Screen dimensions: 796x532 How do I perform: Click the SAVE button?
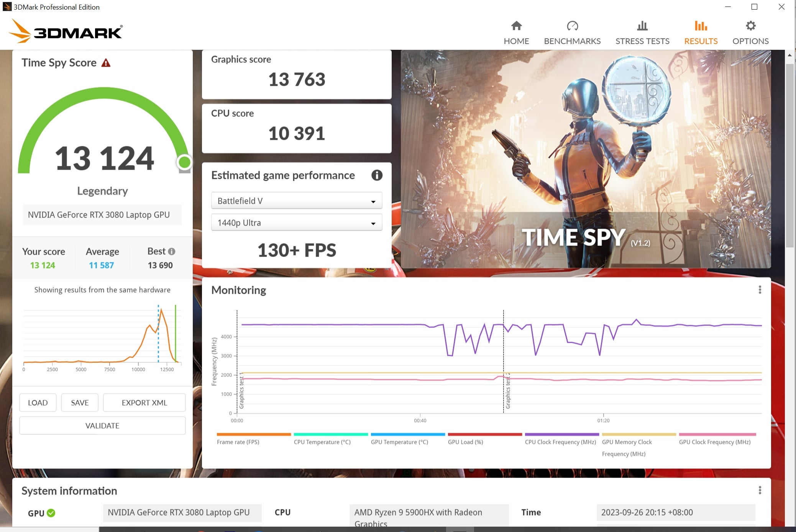(x=80, y=403)
